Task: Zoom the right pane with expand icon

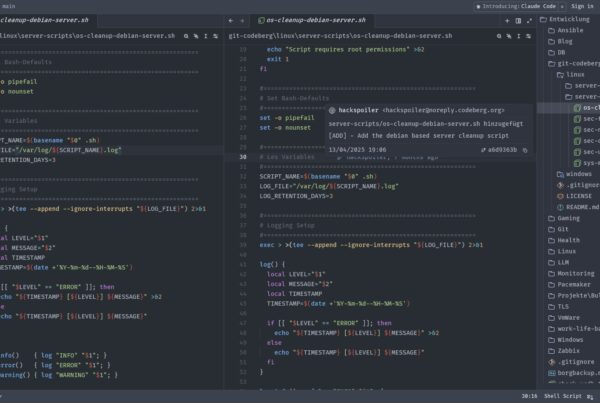Action: (529, 21)
